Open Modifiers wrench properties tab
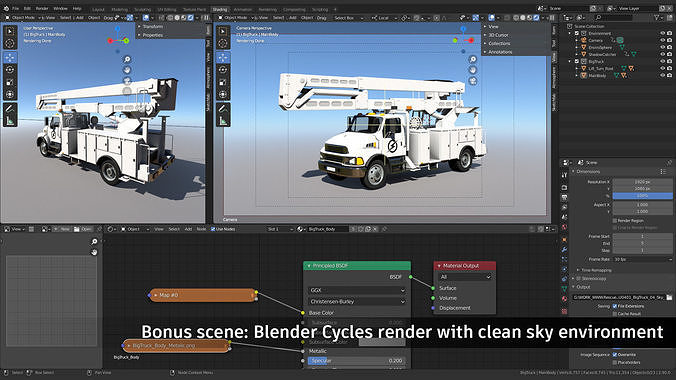The height and width of the screenshot is (380, 676). 564,250
